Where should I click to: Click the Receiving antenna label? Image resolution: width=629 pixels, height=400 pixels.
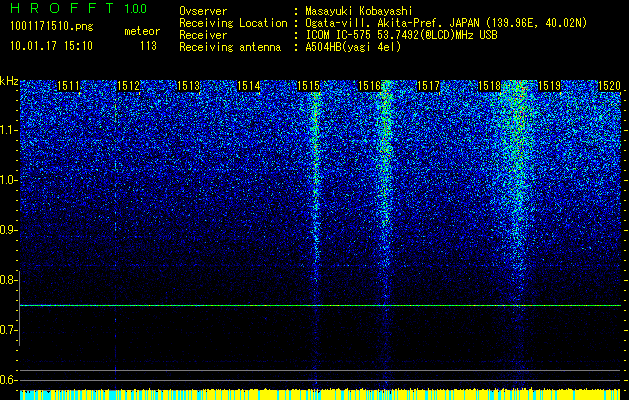(230, 47)
